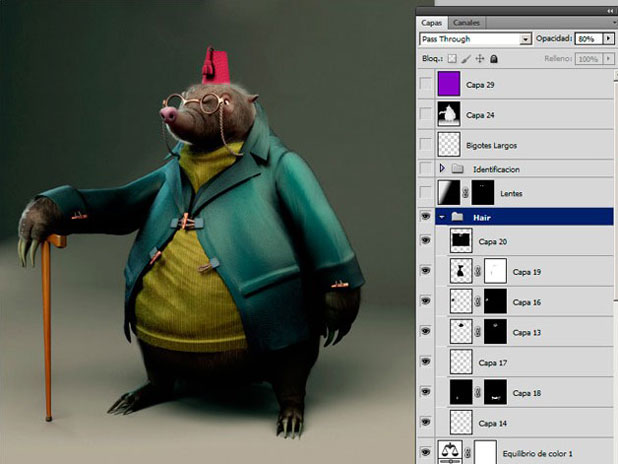The width and height of the screenshot is (618, 464).
Task: Select the Capa 13 mask thumbnail
Action: click(x=495, y=332)
